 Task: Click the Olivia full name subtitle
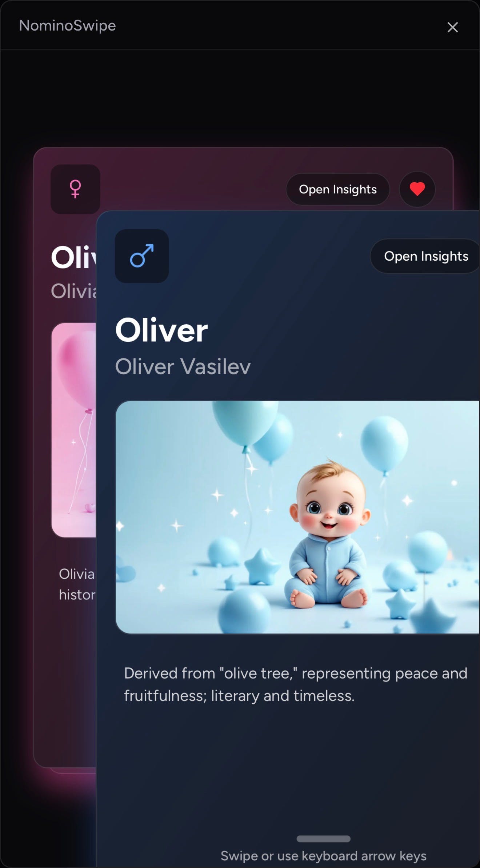click(x=74, y=291)
